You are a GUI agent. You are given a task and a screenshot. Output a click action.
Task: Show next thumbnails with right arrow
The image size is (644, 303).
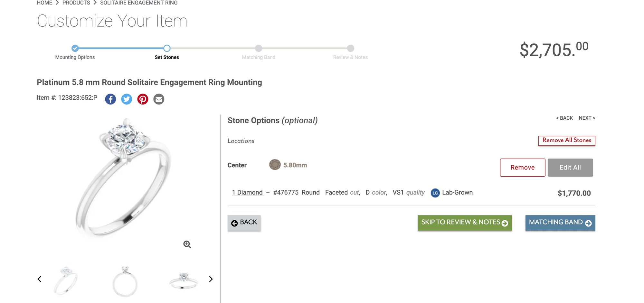point(211,279)
